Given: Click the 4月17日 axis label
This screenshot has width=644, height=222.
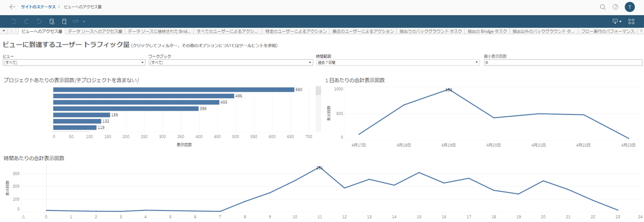Looking at the screenshot, I should [x=358, y=145].
